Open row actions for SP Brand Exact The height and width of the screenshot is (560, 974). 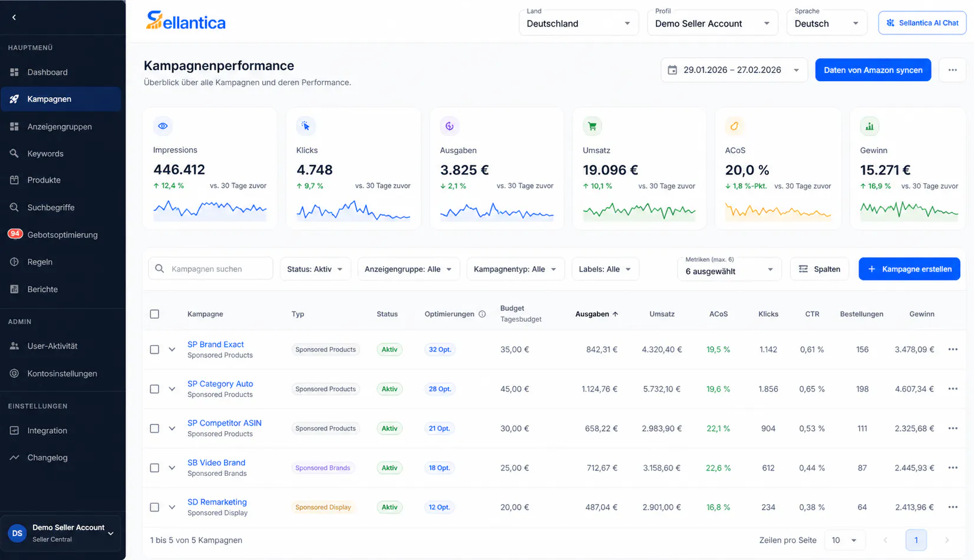coord(953,350)
